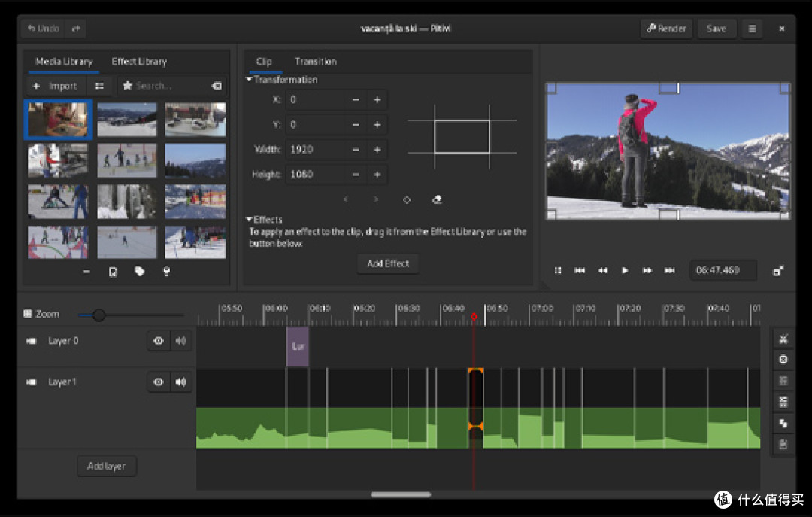Click the tag icon below media thumbnails
This screenshot has height=517, width=812.
pos(139,271)
